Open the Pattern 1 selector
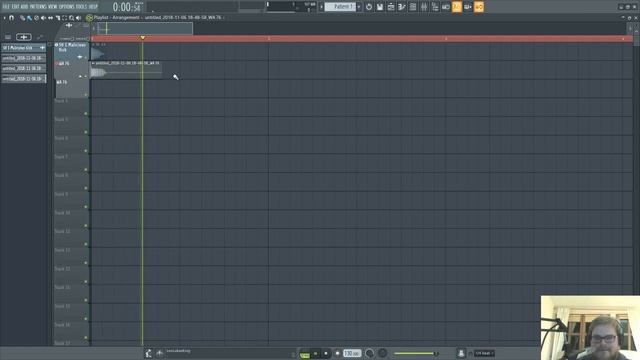The image size is (640, 360). click(340, 7)
